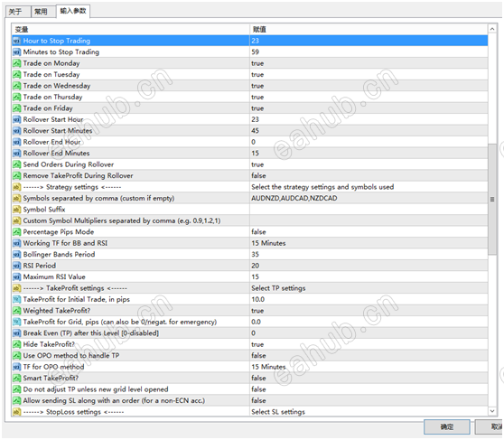Select TakeProfit for Grid, pips row

(250, 322)
